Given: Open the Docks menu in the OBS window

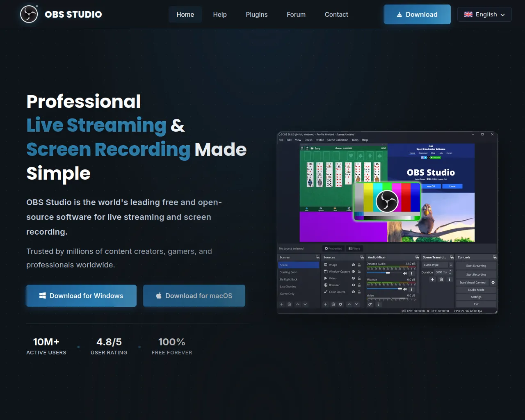Looking at the screenshot, I should [x=308, y=140].
